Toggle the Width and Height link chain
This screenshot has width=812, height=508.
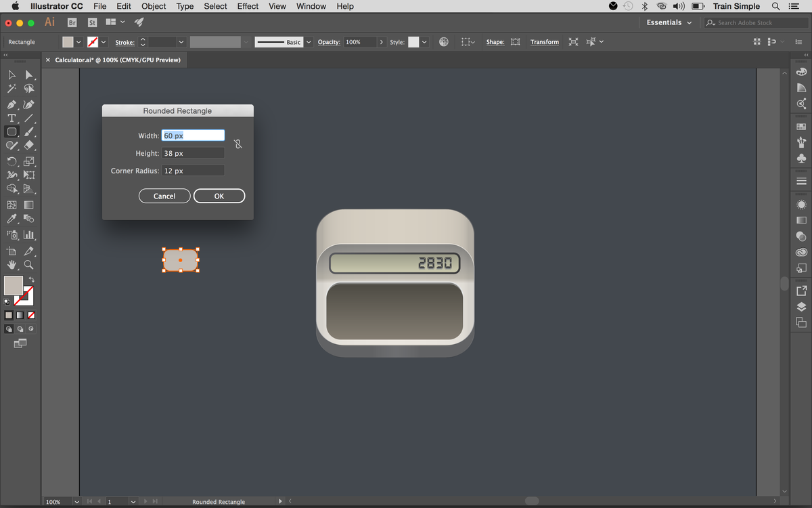pos(238,144)
